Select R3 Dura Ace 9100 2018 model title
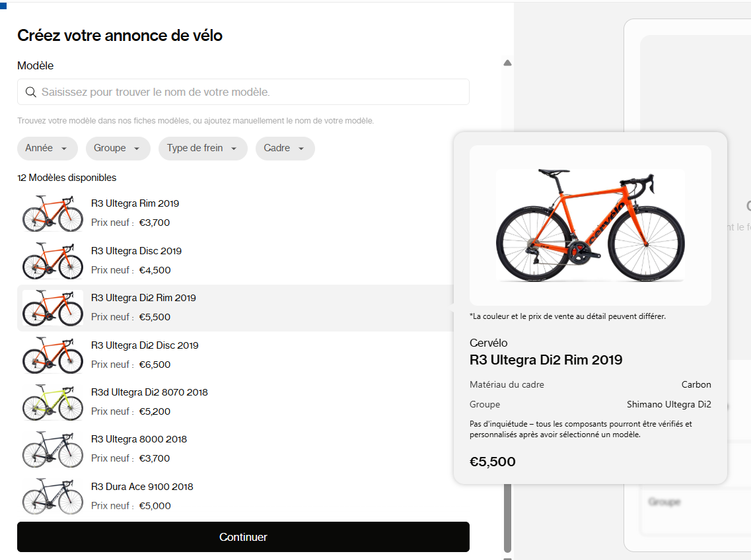751x560 pixels. [142, 487]
